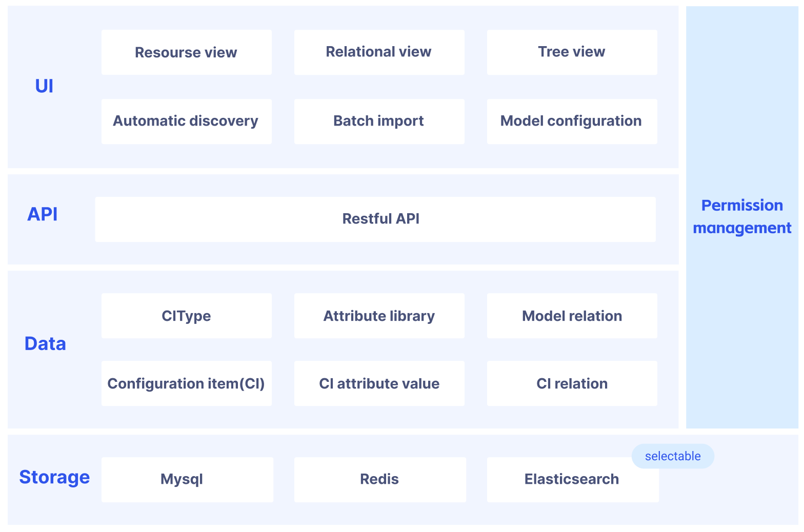The image size is (804, 532).
Task: Click the Data layer label
Action: pyautogui.click(x=45, y=343)
